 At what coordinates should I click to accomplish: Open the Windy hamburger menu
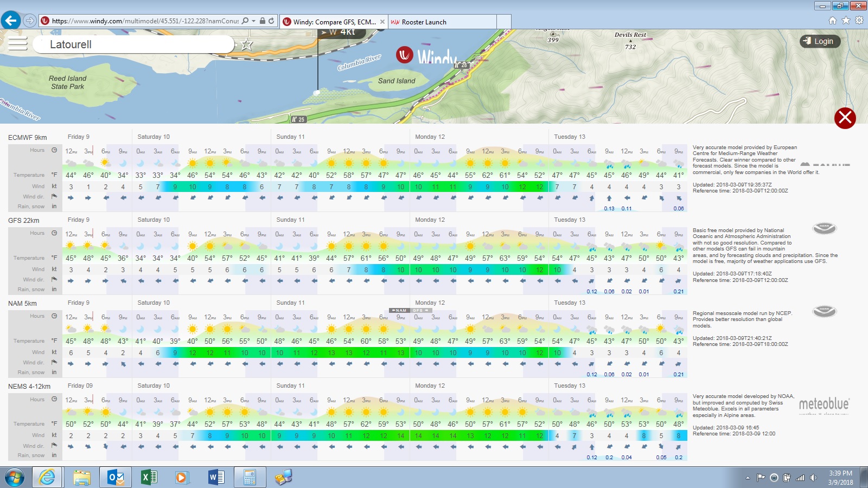tap(17, 44)
